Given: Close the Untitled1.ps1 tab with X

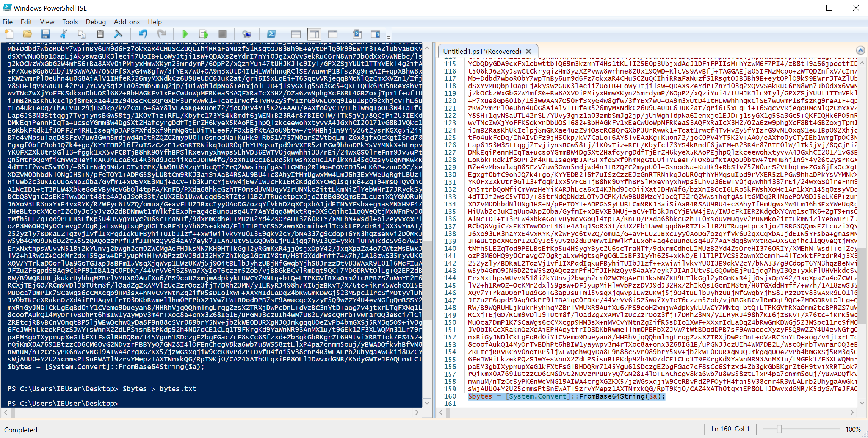Looking at the screenshot, I should 529,51.
